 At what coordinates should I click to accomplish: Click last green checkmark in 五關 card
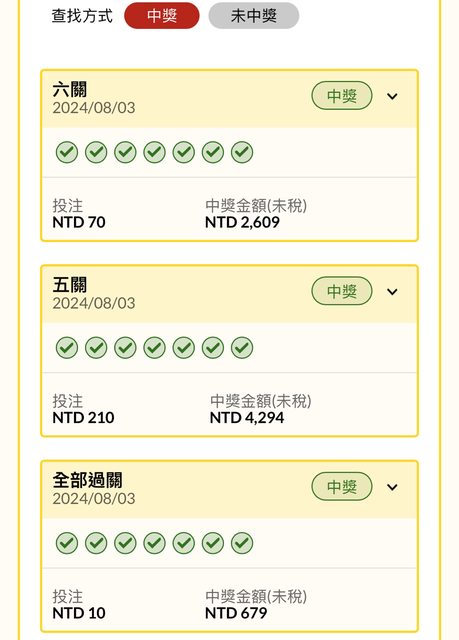tap(242, 348)
